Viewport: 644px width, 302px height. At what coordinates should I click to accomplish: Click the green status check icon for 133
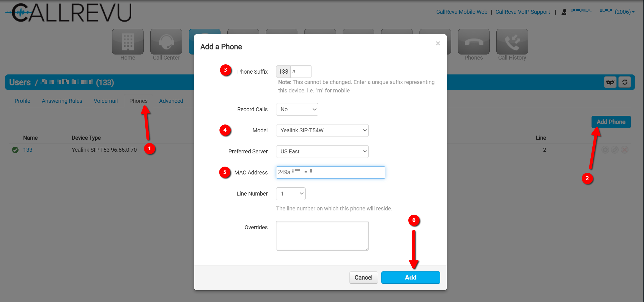click(15, 150)
